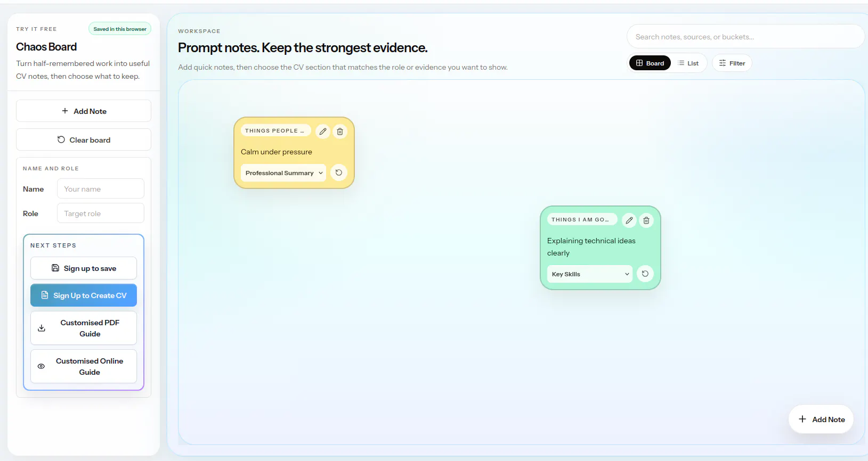Click Sign Up to Create CV
Screen dimensions: 868x461
coord(84,295)
